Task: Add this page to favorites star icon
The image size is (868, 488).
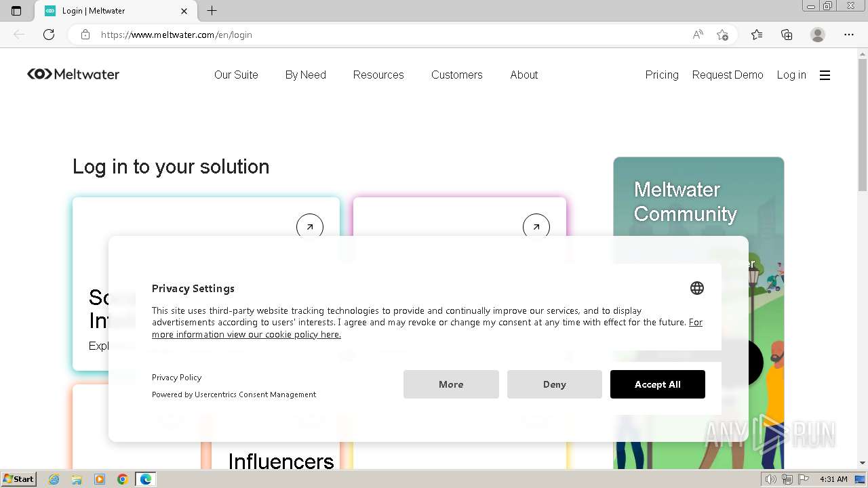Action: coord(723,35)
